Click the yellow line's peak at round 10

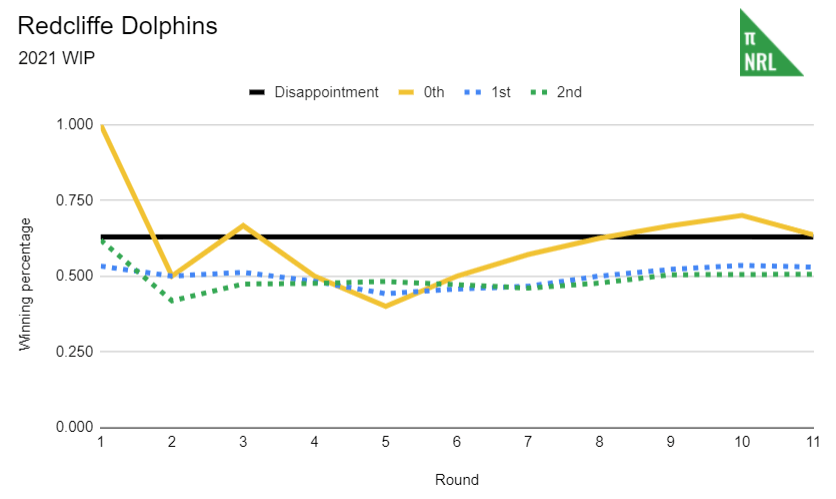741,215
